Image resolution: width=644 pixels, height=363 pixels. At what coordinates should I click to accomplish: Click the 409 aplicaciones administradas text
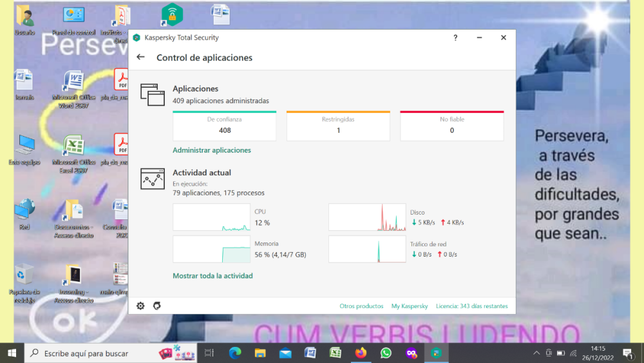[220, 101]
